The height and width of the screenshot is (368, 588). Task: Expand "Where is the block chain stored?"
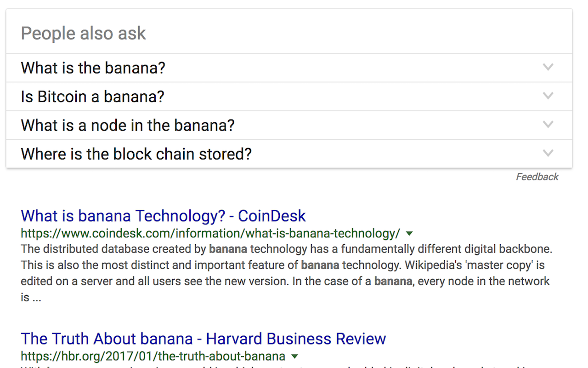(136, 154)
